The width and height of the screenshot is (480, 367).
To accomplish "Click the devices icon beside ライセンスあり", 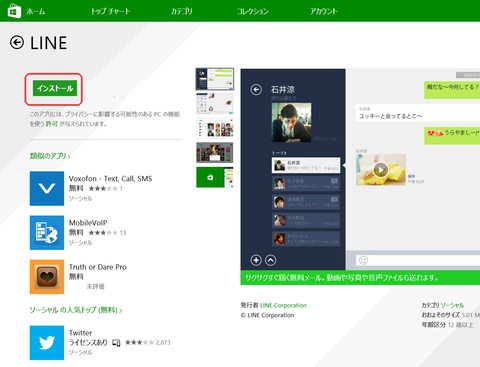I will point(116,343).
